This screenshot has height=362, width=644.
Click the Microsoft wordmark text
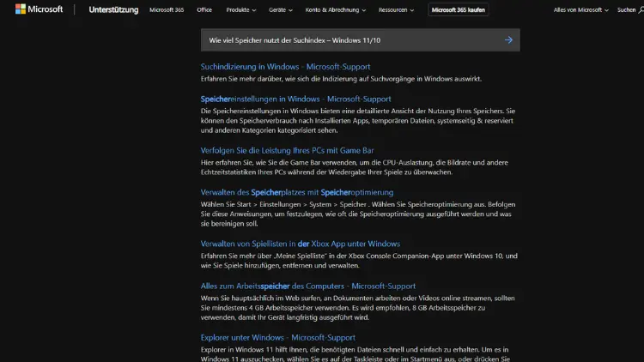(46, 9)
